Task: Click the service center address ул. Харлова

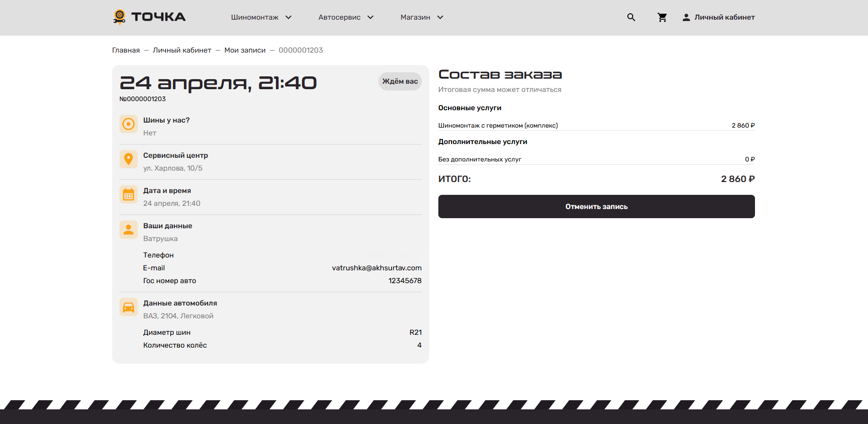Action: point(173,168)
